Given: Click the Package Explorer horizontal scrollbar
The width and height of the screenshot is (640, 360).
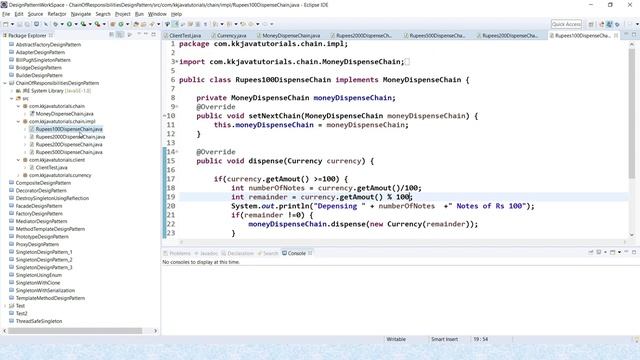Looking at the screenshot, I should click(75, 331).
